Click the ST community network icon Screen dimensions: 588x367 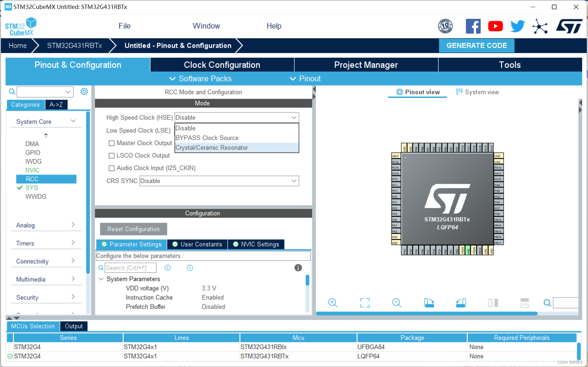(540, 26)
